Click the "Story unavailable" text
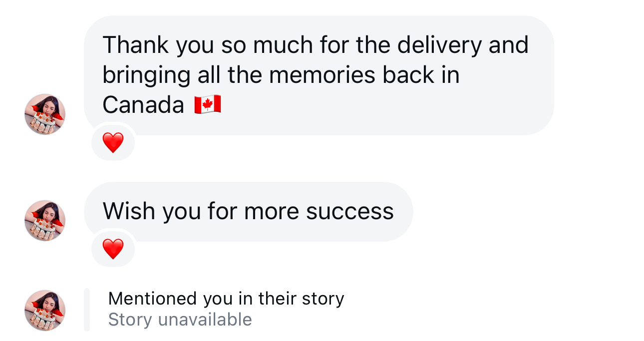This screenshot has height=341, width=644. [180, 320]
